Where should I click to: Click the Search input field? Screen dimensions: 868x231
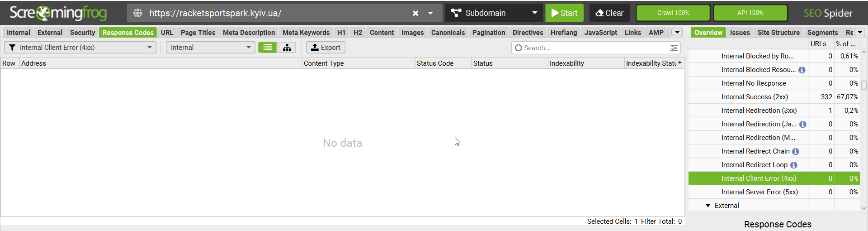click(x=594, y=48)
